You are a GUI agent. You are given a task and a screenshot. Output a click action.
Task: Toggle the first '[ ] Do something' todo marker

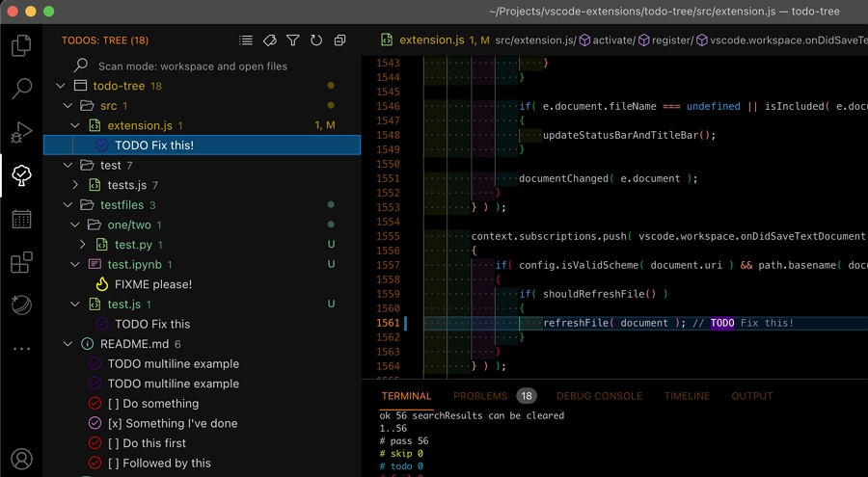[x=95, y=404]
